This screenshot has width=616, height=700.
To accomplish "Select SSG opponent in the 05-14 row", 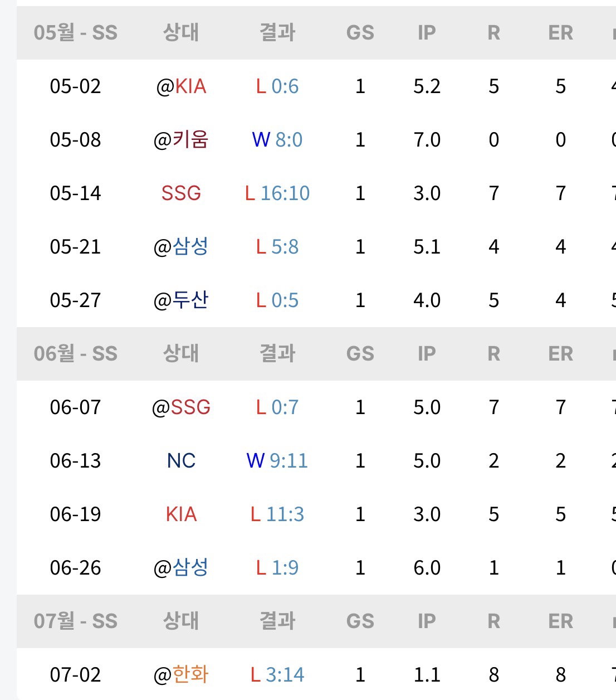I will tap(181, 193).
